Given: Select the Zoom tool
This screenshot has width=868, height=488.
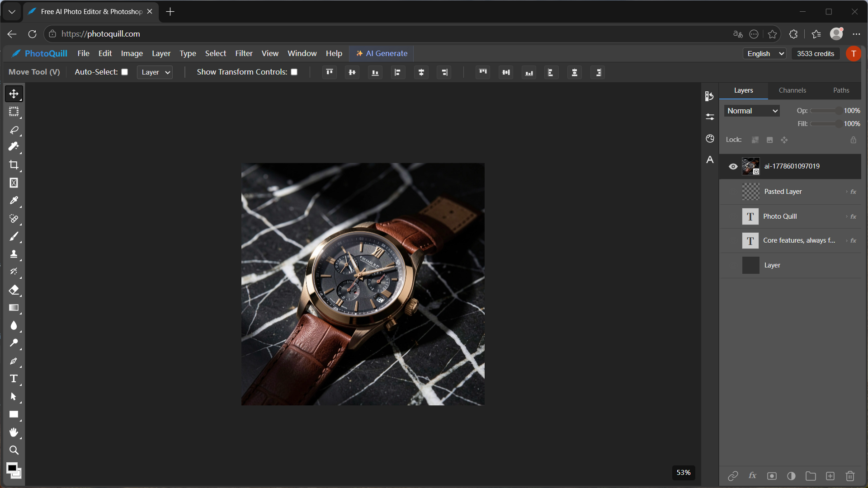Looking at the screenshot, I should coord(14,450).
